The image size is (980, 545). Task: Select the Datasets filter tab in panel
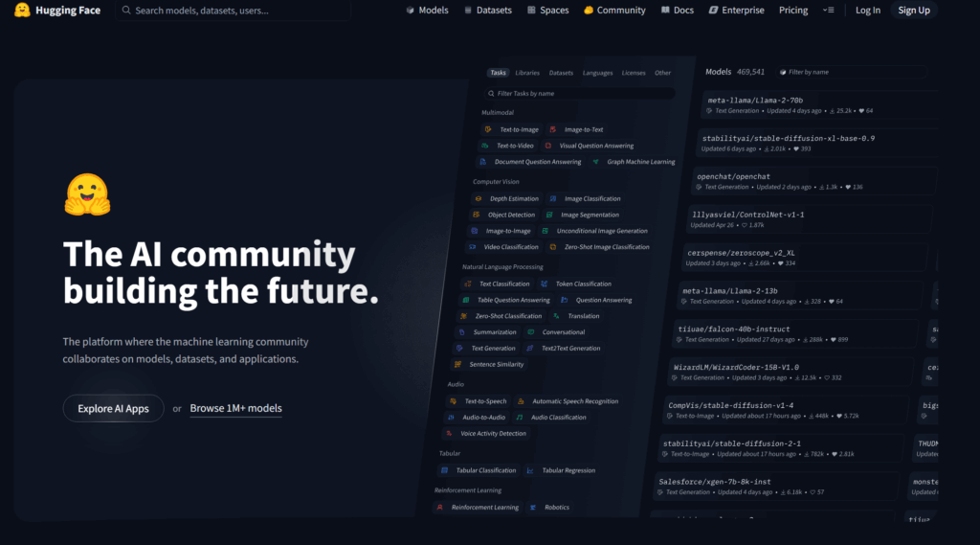coord(561,73)
